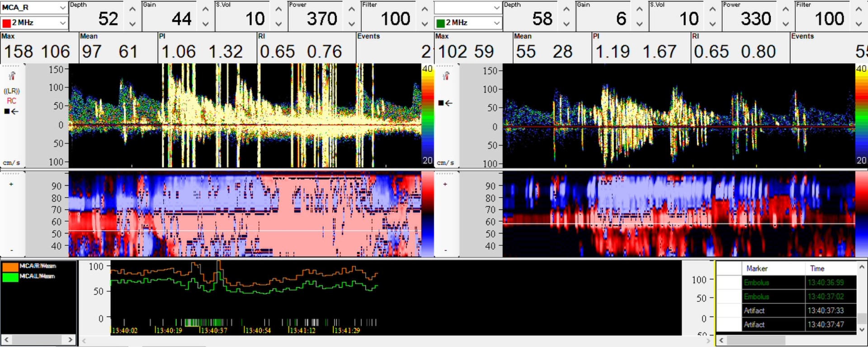Decrease left channel S.Vol value

[x=278, y=23]
